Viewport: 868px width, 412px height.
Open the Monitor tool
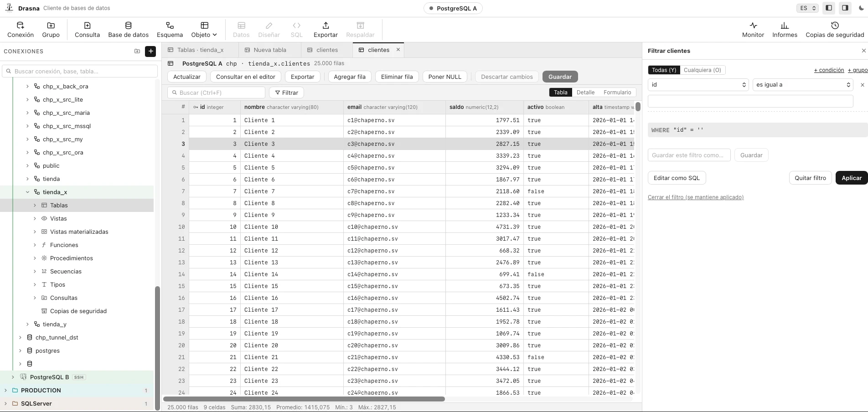(x=753, y=30)
